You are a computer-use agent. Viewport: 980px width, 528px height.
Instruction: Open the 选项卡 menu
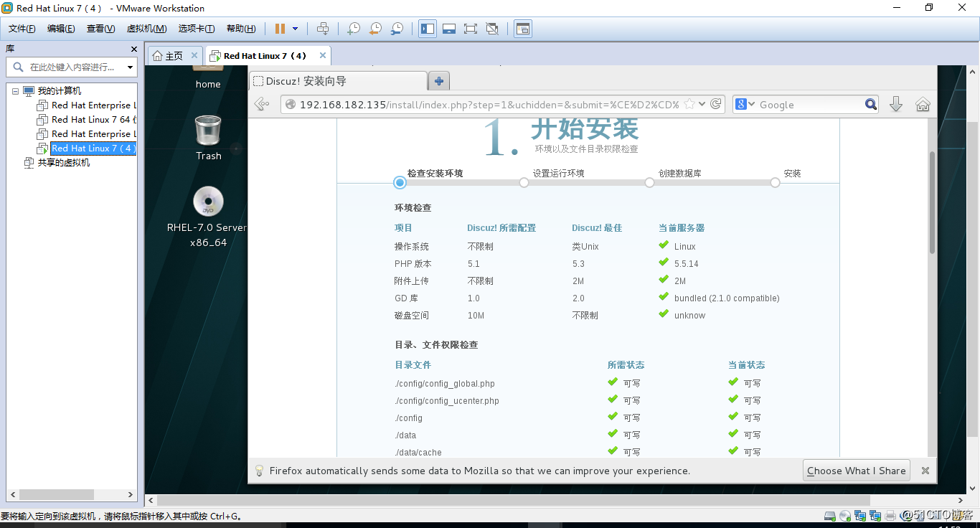click(197, 29)
